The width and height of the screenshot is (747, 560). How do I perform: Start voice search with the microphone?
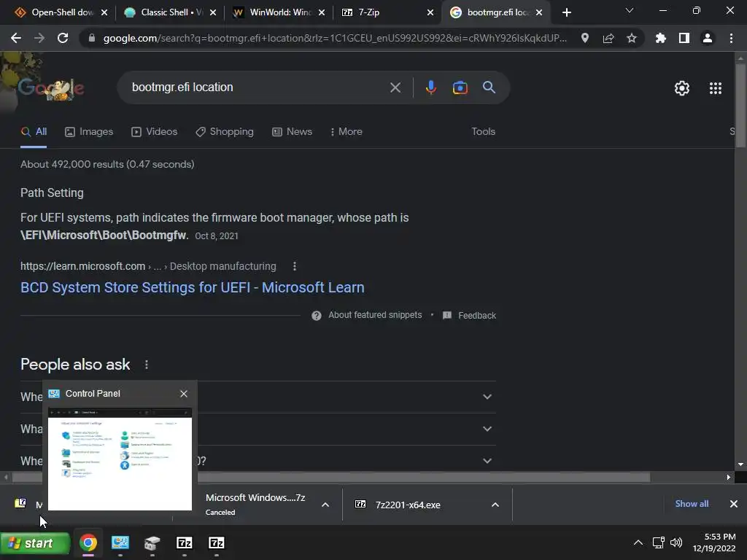[430, 87]
